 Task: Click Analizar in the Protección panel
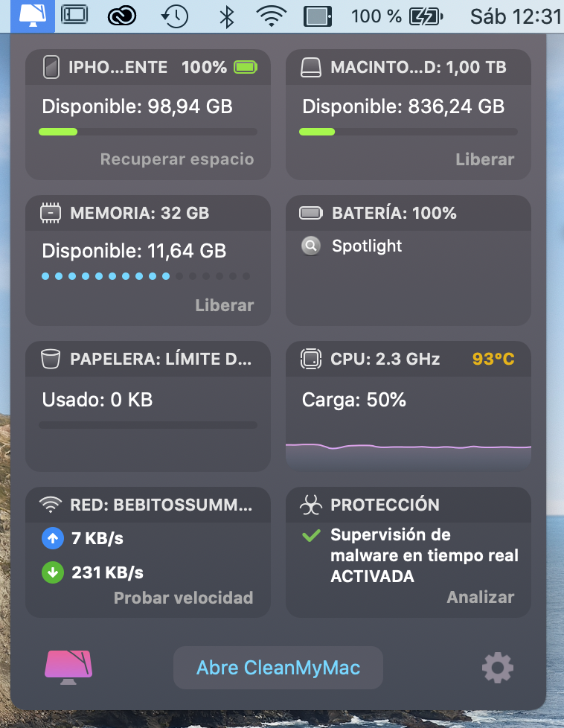click(480, 597)
